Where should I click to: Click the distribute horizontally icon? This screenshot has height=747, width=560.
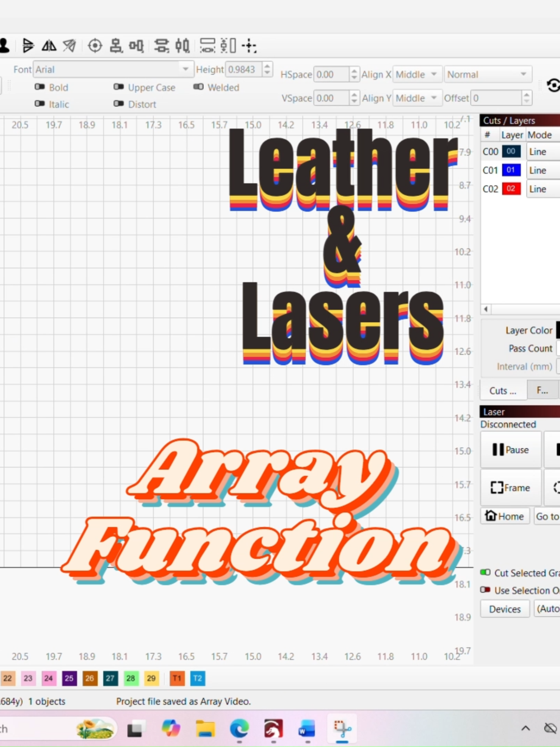182,46
